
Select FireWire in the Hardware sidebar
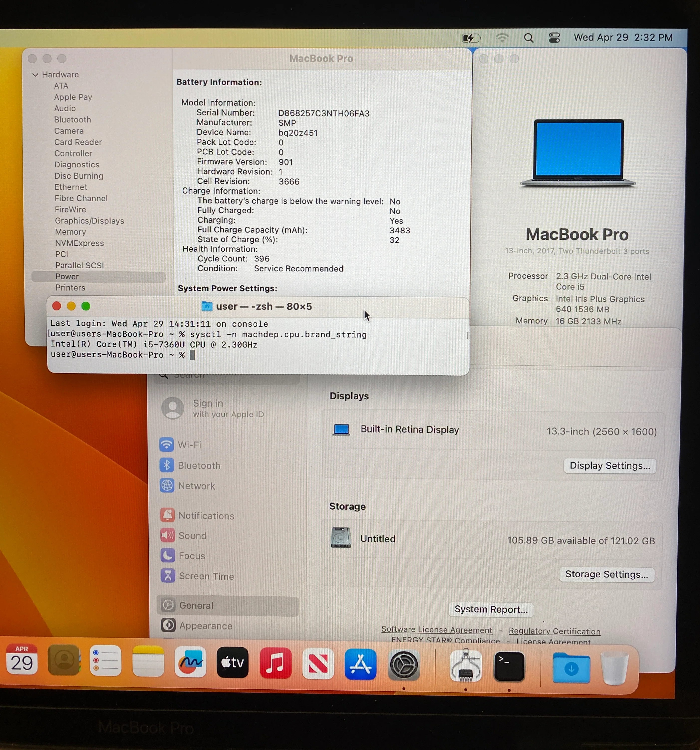[70, 209]
